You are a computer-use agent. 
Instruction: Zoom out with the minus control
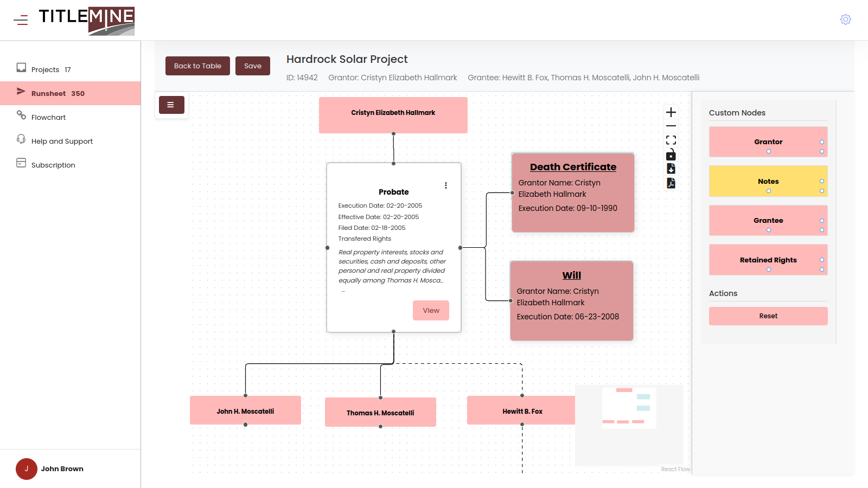pos(671,126)
